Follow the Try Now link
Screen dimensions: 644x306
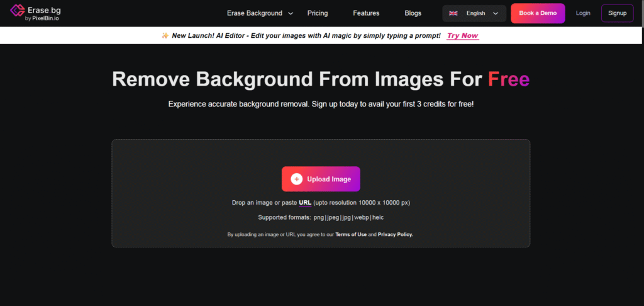[462, 36]
